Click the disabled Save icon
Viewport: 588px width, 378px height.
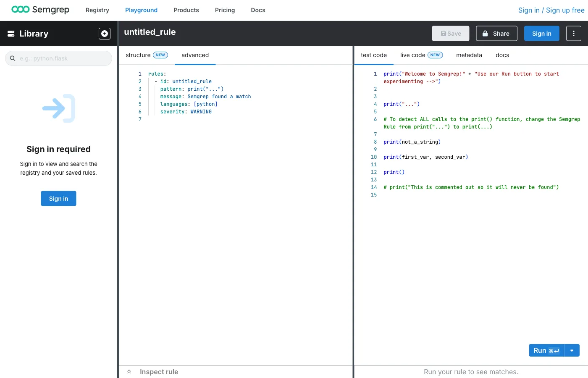coord(443,33)
